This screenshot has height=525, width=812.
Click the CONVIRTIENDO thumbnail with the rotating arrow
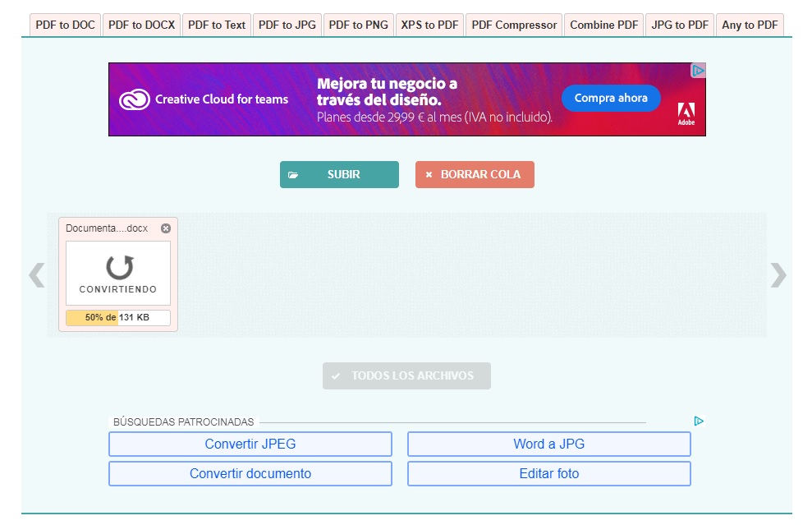pyautogui.click(x=118, y=273)
